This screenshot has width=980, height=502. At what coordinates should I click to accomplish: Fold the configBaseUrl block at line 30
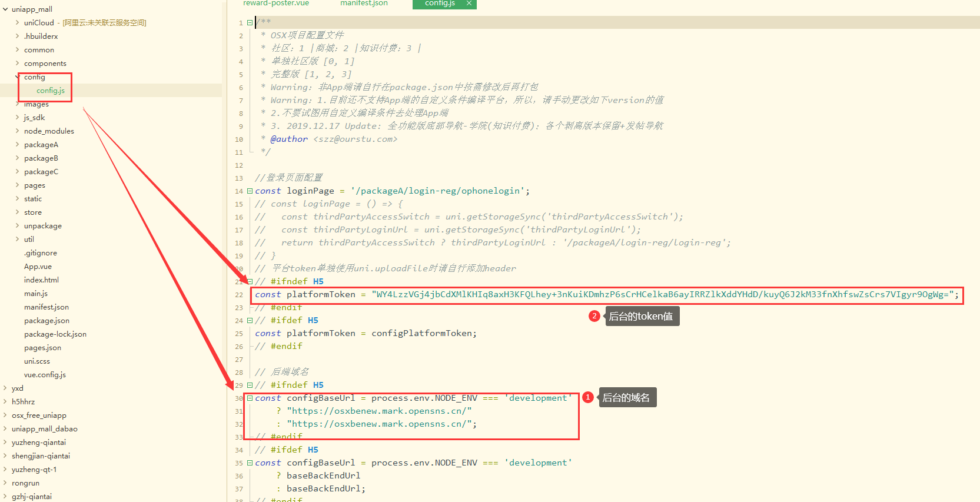(x=250, y=398)
